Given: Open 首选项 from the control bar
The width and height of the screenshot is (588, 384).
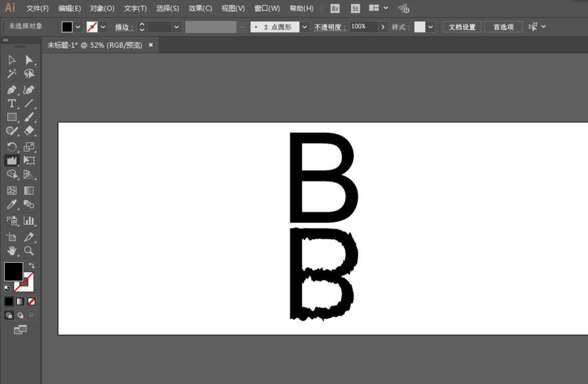Looking at the screenshot, I should (503, 26).
